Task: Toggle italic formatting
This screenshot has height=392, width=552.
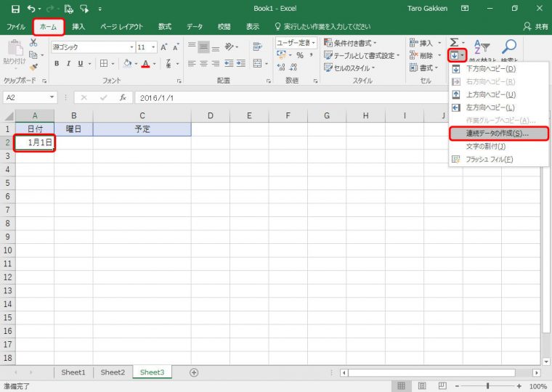Action: [69, 63]
